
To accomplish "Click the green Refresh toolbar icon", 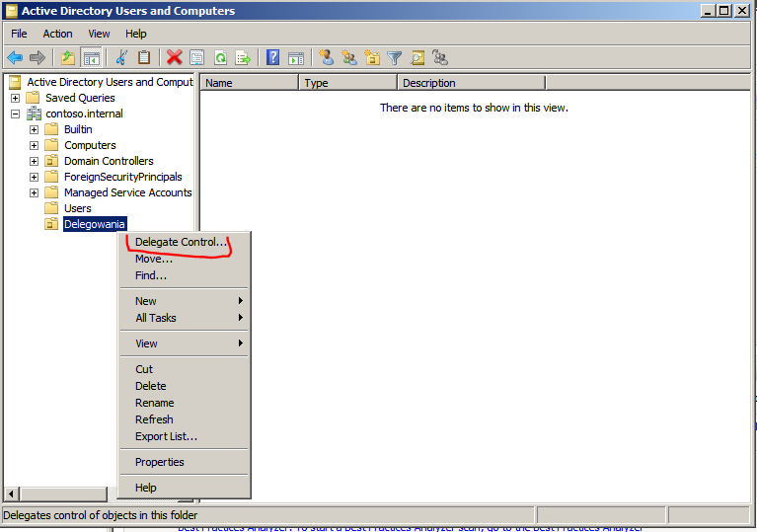I will pos(221,58).
